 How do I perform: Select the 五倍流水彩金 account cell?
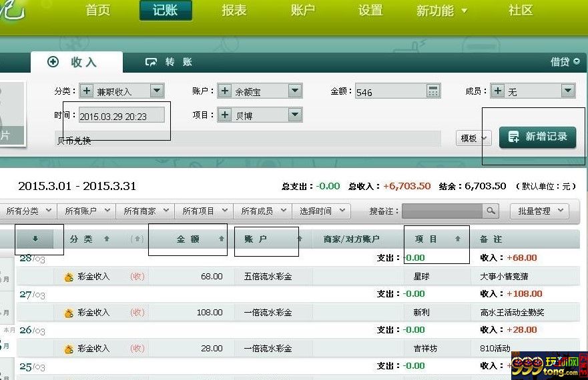[x=268, y=277]
